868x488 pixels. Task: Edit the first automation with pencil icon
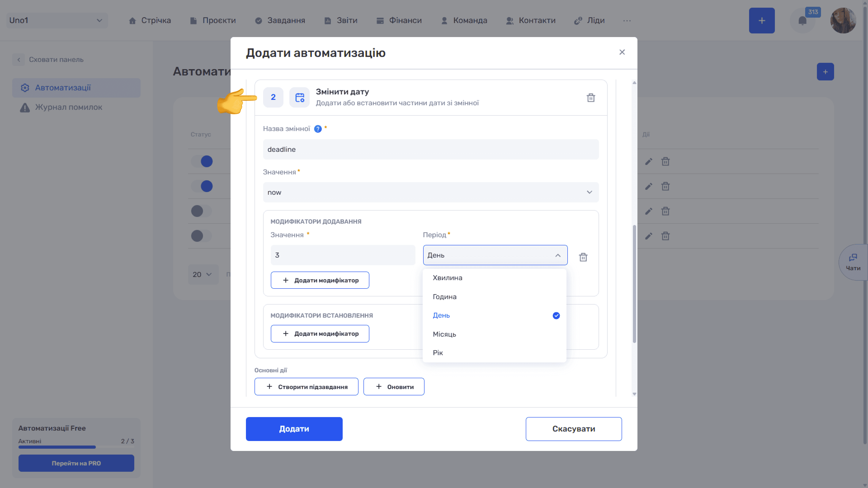coord(649,161)
